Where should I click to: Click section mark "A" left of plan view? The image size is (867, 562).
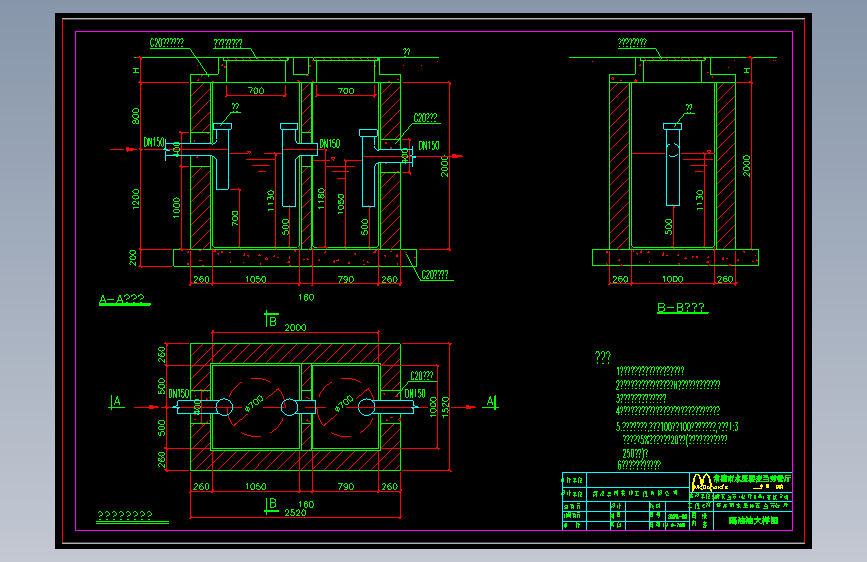click(x=116, y=402)
